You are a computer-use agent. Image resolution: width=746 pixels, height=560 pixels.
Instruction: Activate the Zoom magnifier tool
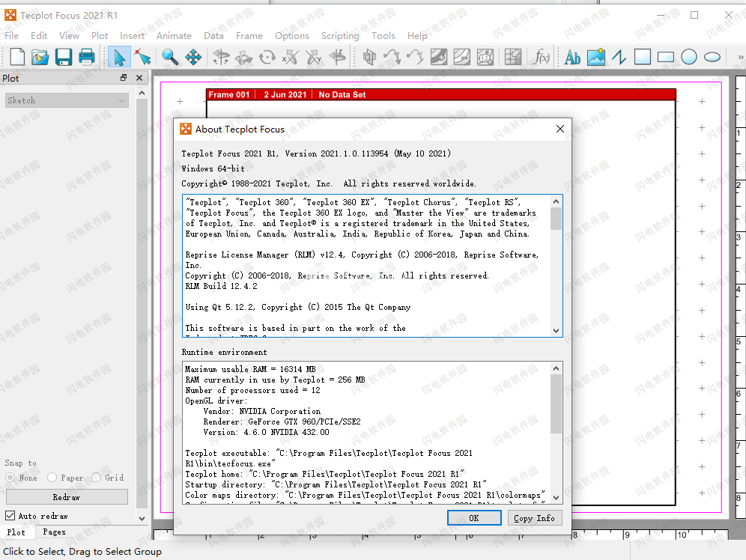point(170,57)
